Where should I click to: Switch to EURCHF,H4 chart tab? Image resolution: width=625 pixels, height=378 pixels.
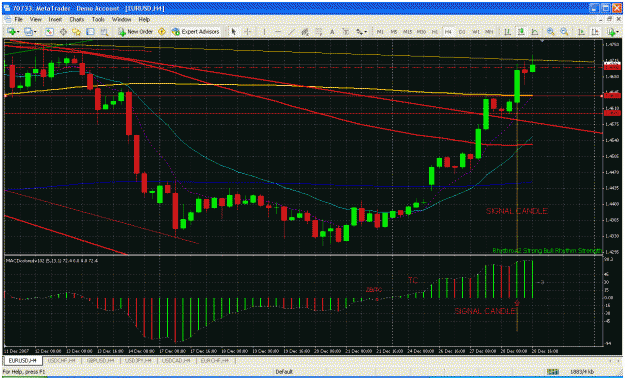click(214, 360)
